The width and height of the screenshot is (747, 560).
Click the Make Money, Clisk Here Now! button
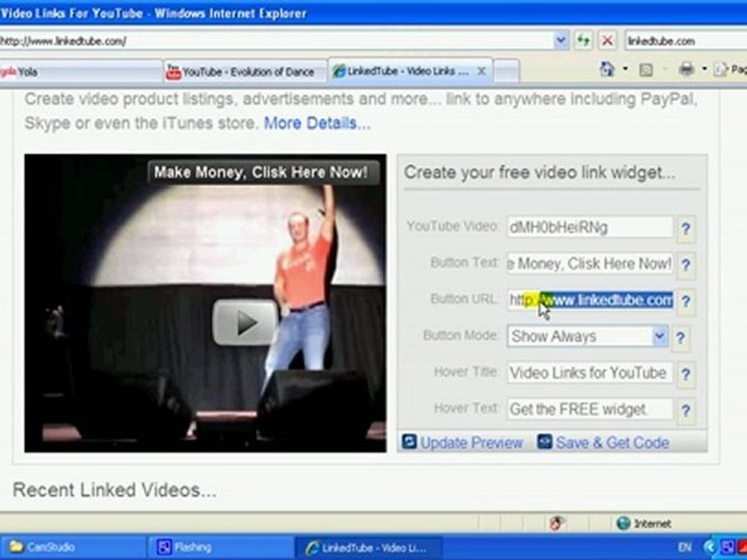click(x=264, y=173)
